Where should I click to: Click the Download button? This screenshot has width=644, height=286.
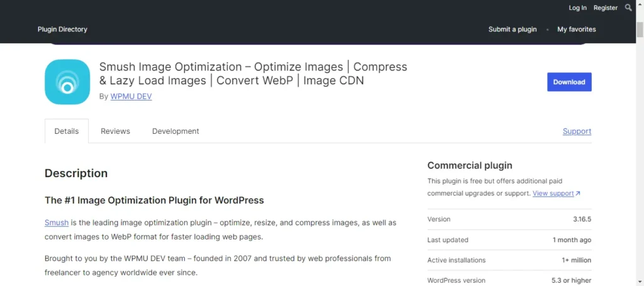click(569, 82)
